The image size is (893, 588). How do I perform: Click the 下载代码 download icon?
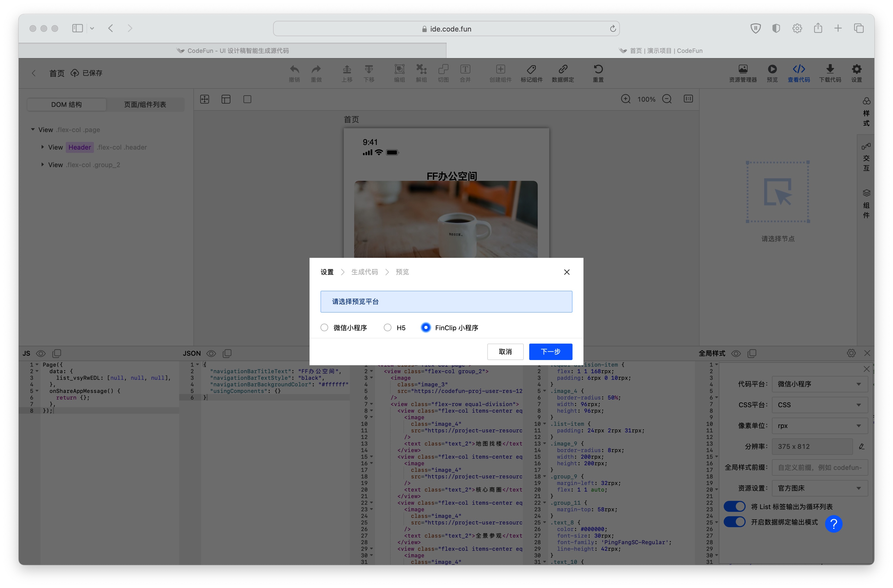(830, 69)
